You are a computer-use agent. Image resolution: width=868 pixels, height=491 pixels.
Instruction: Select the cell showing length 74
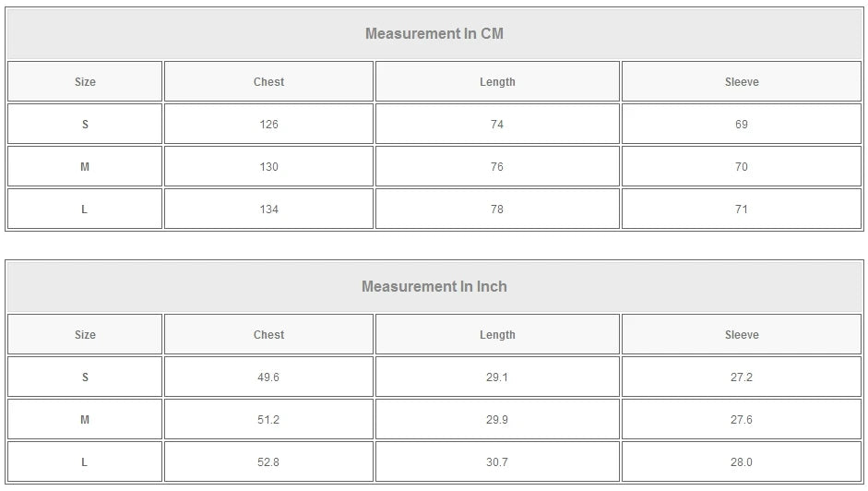point(497,125)
